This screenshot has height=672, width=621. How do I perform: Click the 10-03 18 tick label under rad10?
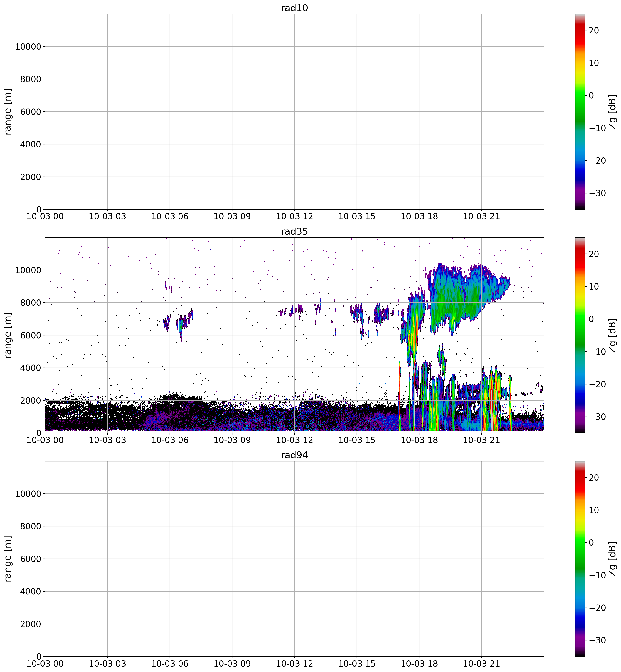pyautogui.click(x=419, y=217)
